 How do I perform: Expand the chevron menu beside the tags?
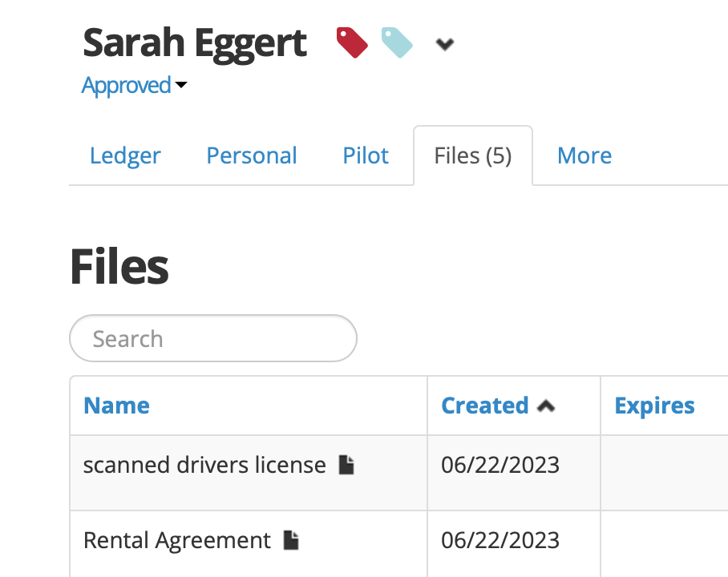444,45
